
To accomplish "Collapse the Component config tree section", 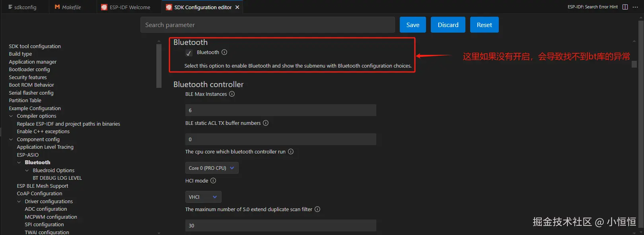I will point(11,139).
